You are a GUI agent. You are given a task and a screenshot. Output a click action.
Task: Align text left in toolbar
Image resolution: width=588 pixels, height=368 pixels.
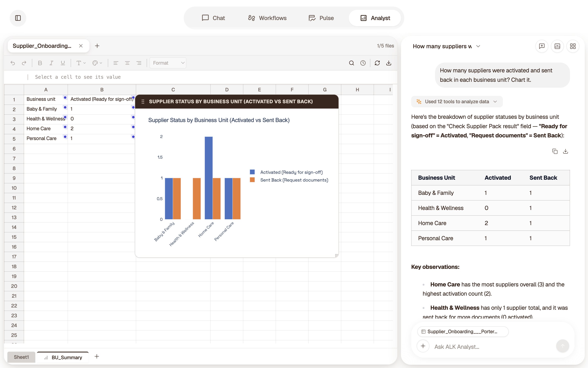point(116,63)
